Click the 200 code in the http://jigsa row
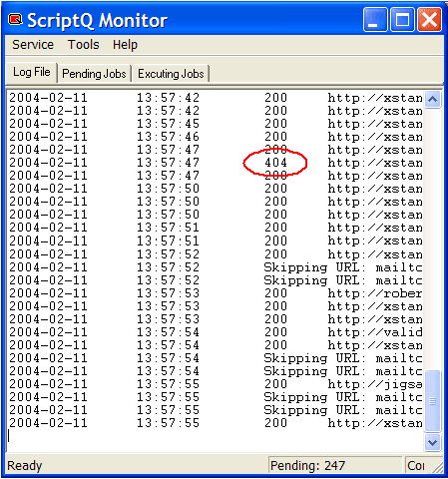Screen dimensions: 448x479 point(275,384)
